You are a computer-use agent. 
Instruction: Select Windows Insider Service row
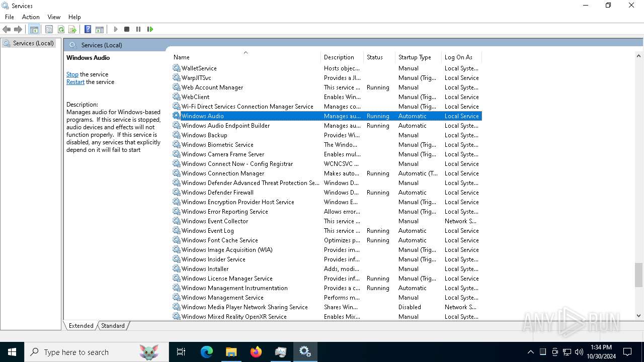tap(327, 259)
